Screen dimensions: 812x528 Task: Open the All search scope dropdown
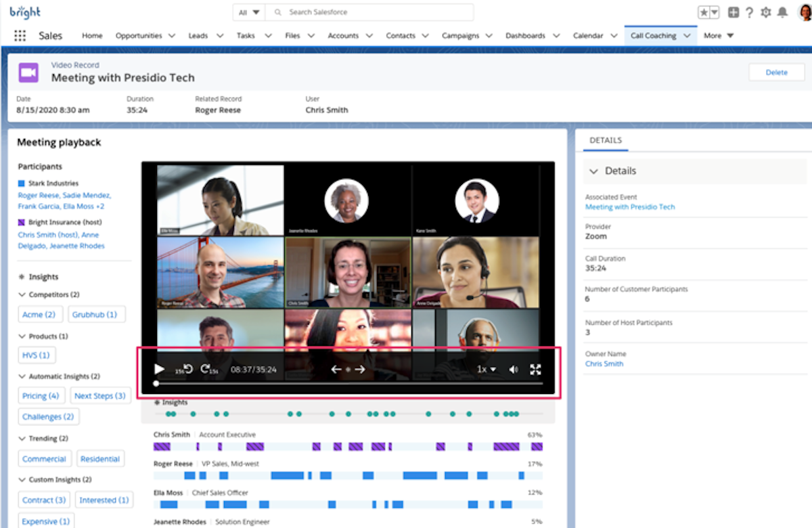tap(248, 12)
